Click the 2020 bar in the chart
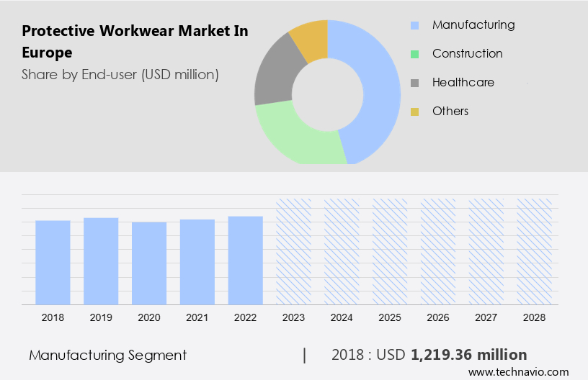Image resolution: width=588 pixels, height=380 pixels. click(x=149, y=263)
